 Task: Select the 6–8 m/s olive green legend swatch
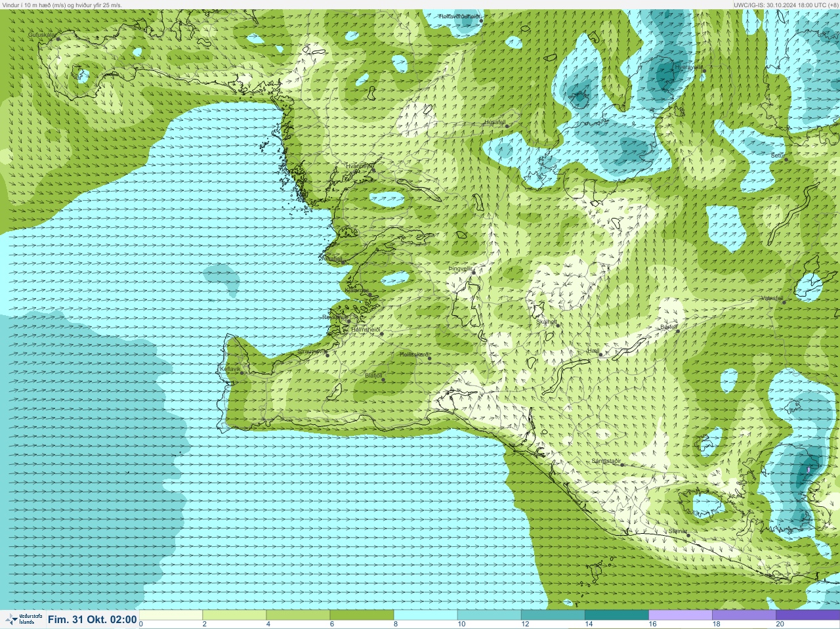tap(362, 615)
